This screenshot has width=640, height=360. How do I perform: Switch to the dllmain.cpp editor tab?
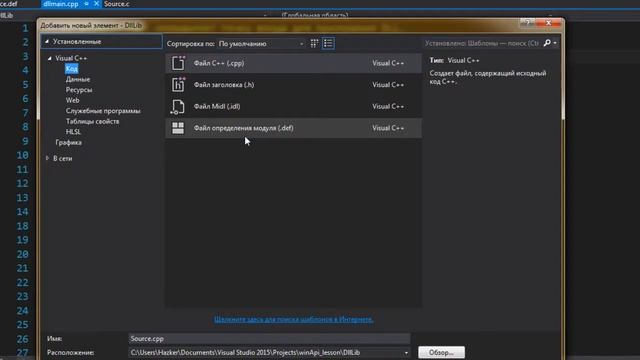pyautogui.click(x=60, y=4)
